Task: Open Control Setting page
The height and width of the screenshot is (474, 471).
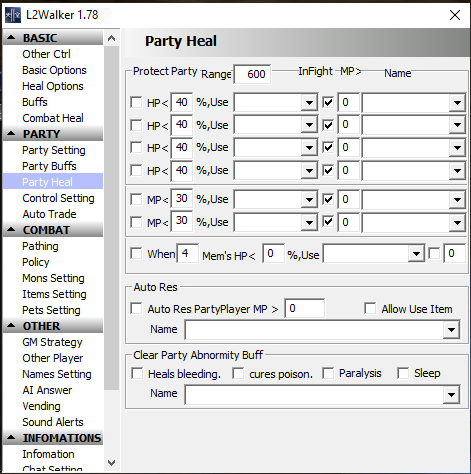Action: coord(58,198)
